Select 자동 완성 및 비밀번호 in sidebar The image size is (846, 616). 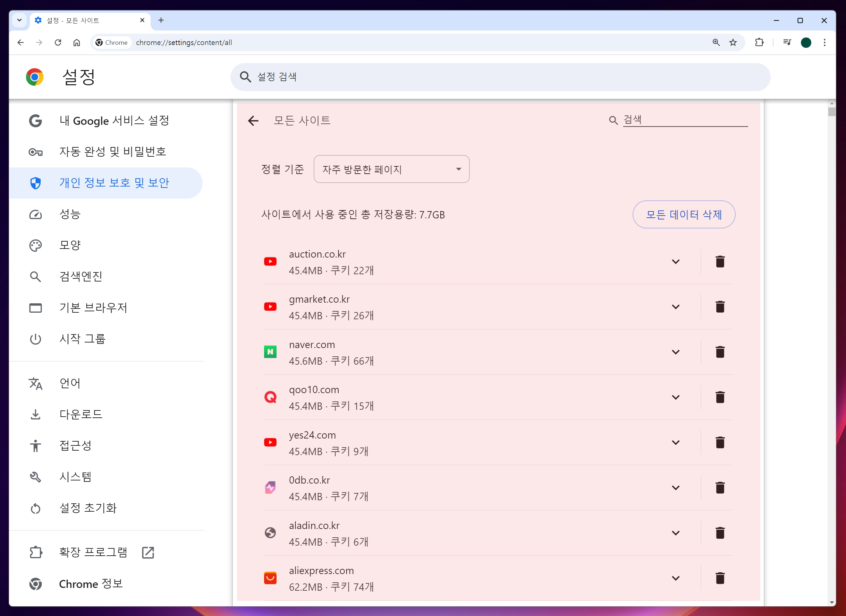[112, 152]
